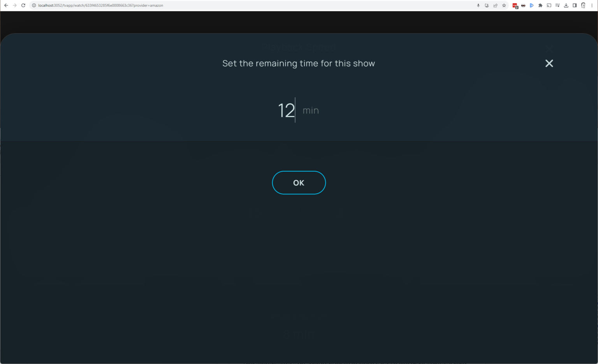Click the minutes input showing 12
Screen dimensions: 598x364
tap(286, 110)
